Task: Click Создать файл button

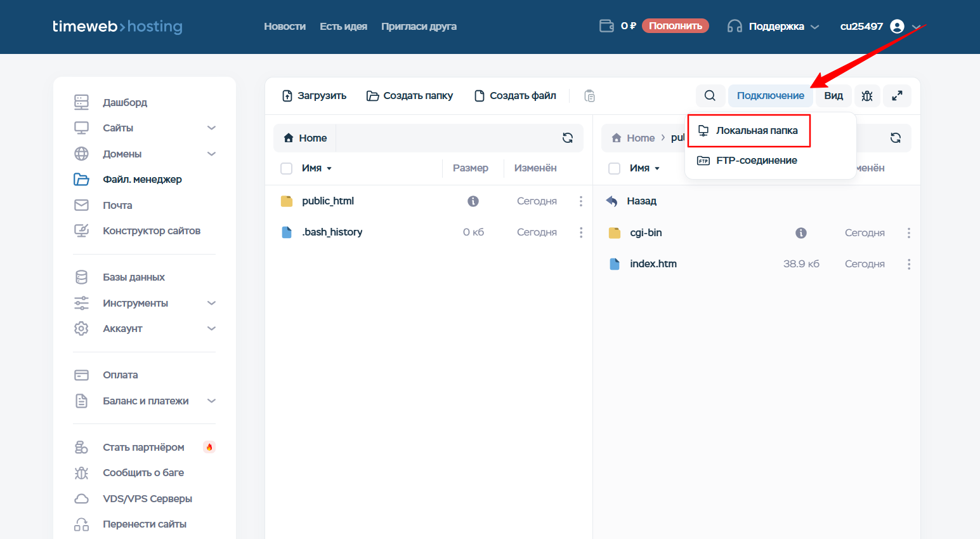Action: [515, 96]
